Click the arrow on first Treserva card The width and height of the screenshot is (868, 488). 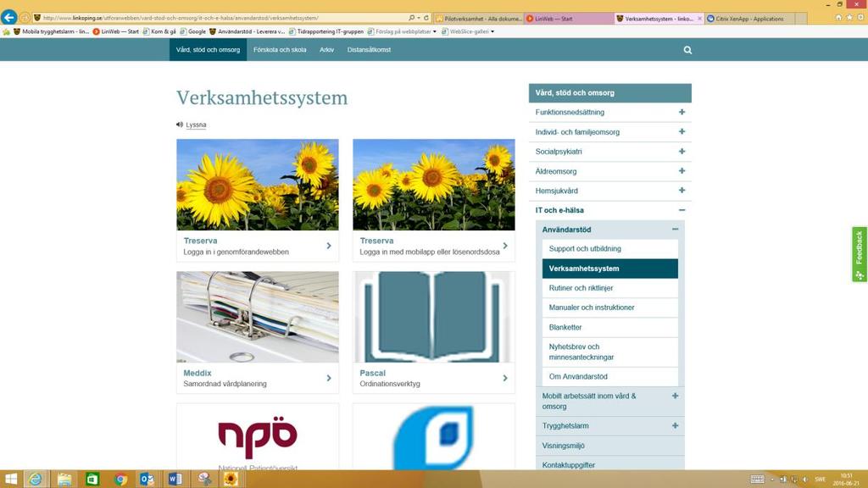tap(329, 246)
